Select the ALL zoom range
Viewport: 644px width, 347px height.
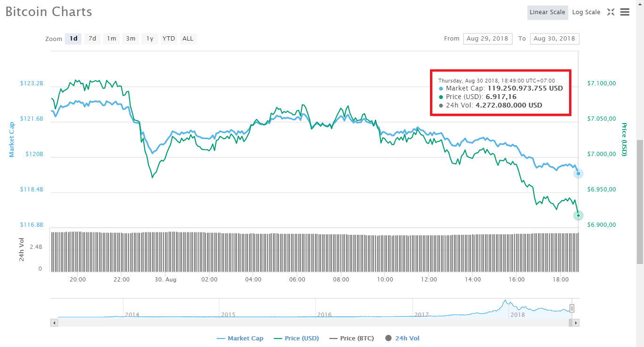click(x=188, y=39)
